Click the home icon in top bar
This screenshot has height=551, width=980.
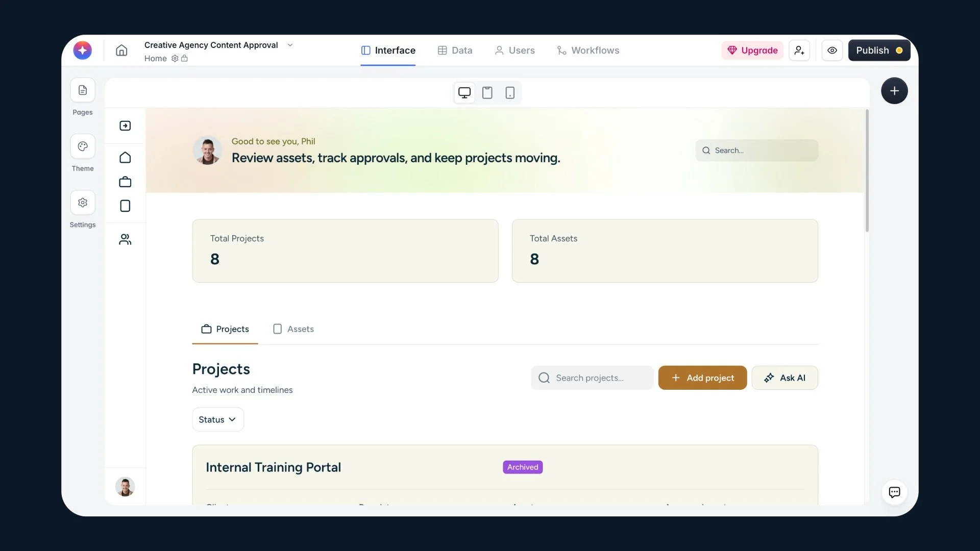pyautogui.click(x=121, y=50)
